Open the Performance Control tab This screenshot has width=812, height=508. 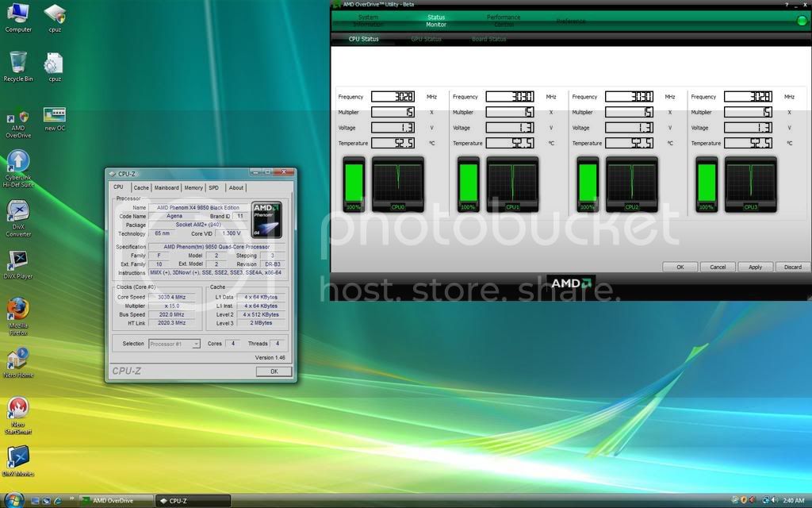click(x=504, y=21)
